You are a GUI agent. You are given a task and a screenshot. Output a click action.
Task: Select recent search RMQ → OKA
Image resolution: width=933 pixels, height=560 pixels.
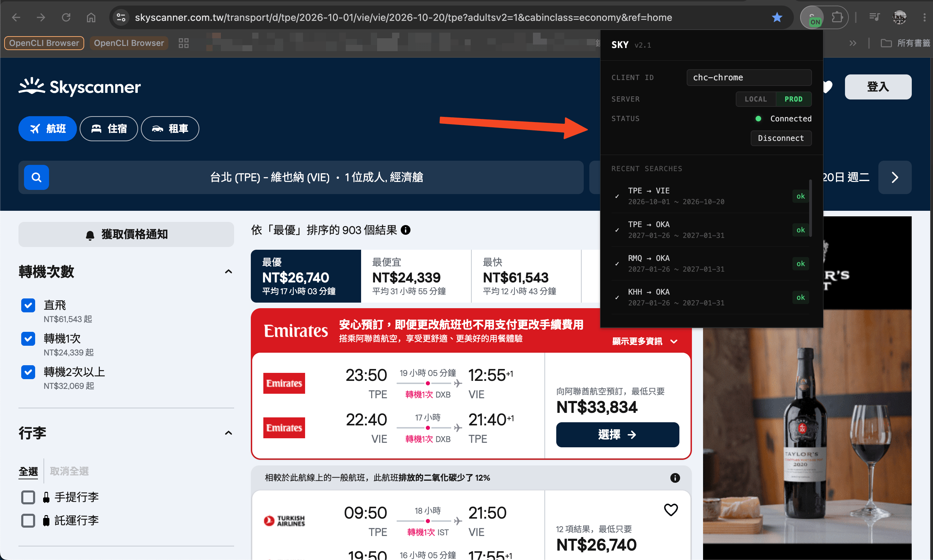(710, 263)
